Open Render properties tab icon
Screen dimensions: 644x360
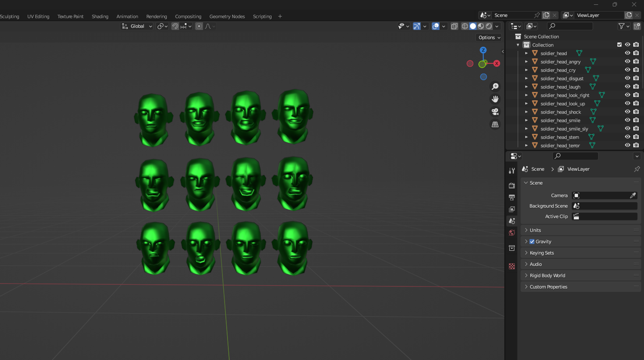[x=512, y=185]
